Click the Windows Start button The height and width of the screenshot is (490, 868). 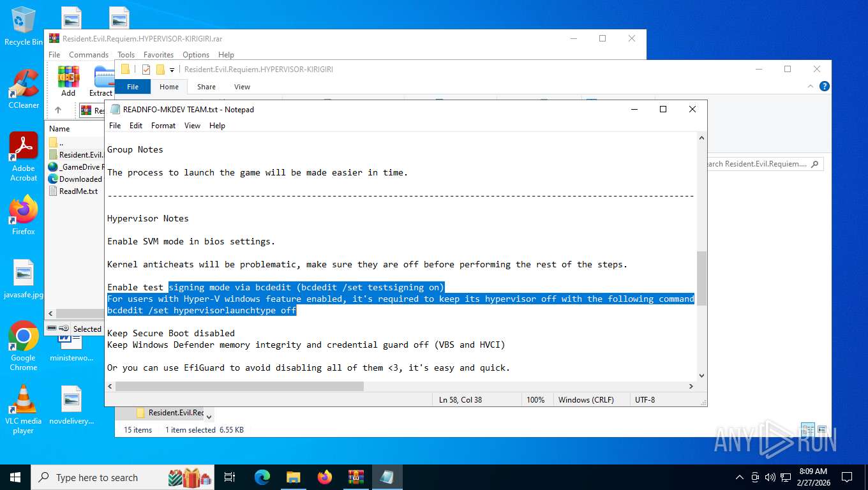click(15, 477)
